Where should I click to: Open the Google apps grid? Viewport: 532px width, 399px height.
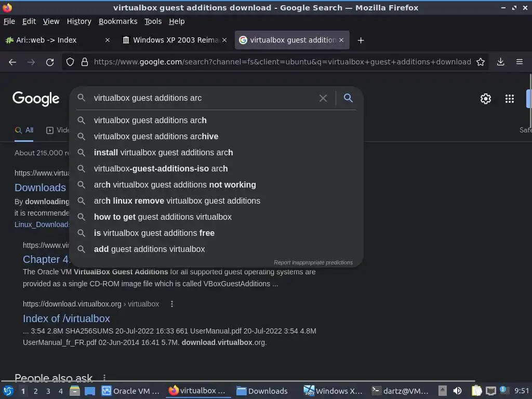tap(510, 99)
